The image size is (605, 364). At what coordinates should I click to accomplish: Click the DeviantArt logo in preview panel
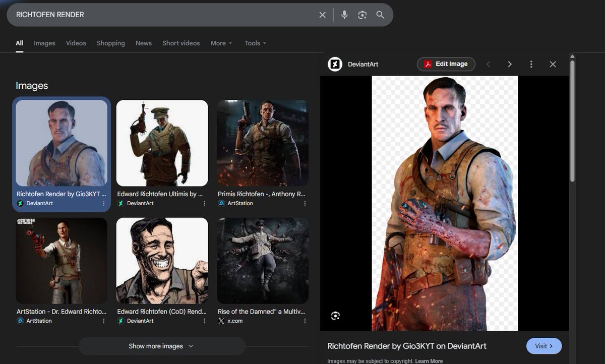pyautogui.click(x=335, y=64)
